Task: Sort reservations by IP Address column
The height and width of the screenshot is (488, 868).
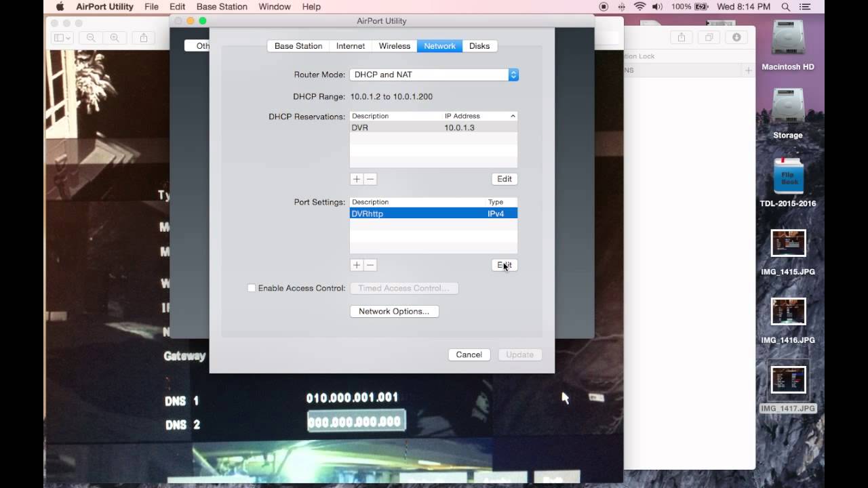Action: coord(479,116)
